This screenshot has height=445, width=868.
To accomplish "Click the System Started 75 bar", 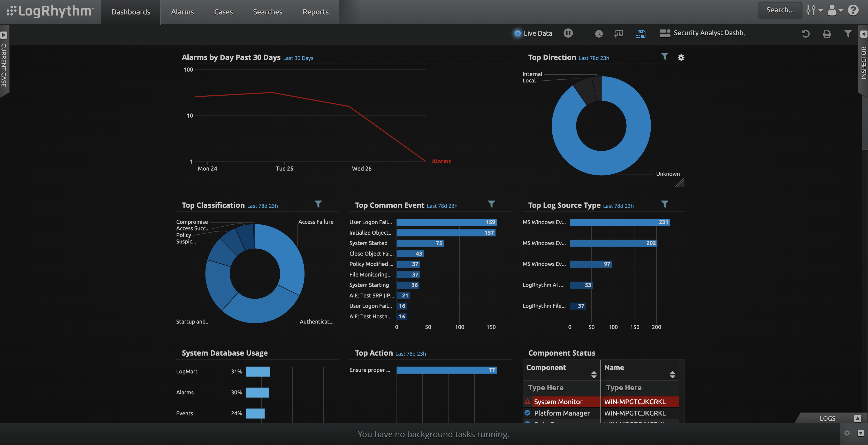I will tap(420, 243).
